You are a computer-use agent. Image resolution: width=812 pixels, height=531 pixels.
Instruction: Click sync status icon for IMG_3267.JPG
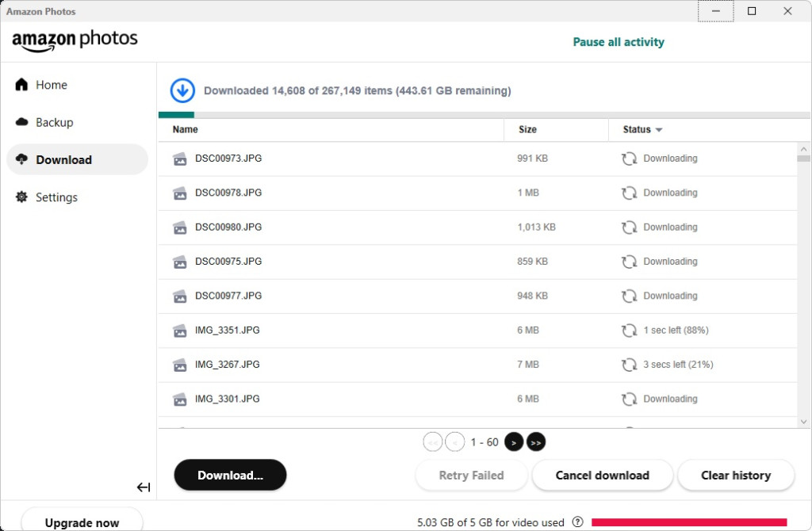click(x=629, y=365)
